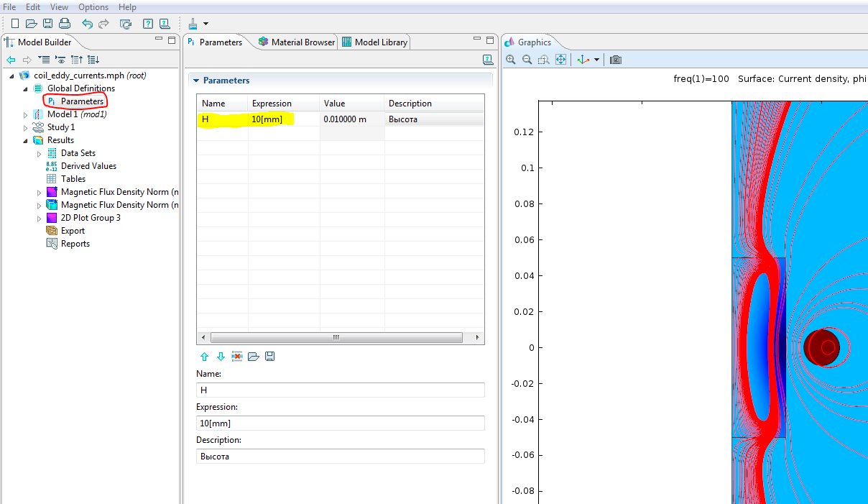Click the Open file folder icon
Image resolution: width=868 pixels, height=504 pixels.
pos(31,24)
